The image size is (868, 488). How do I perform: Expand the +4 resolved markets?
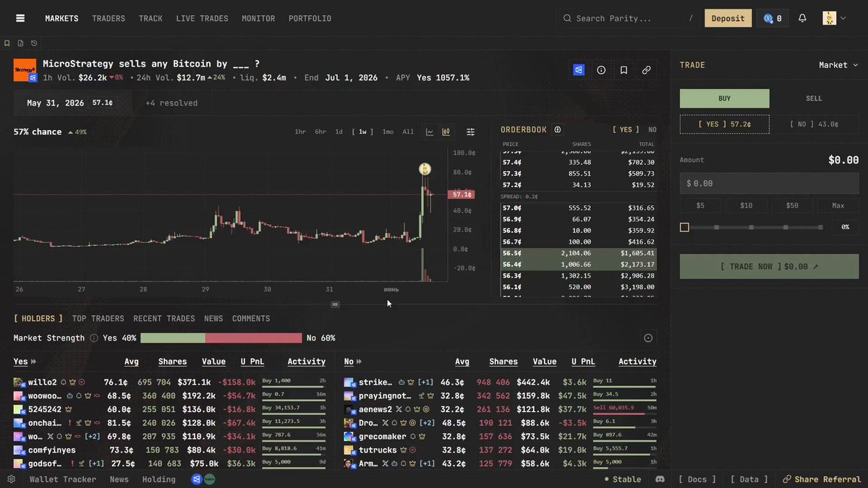coord(171,103)
